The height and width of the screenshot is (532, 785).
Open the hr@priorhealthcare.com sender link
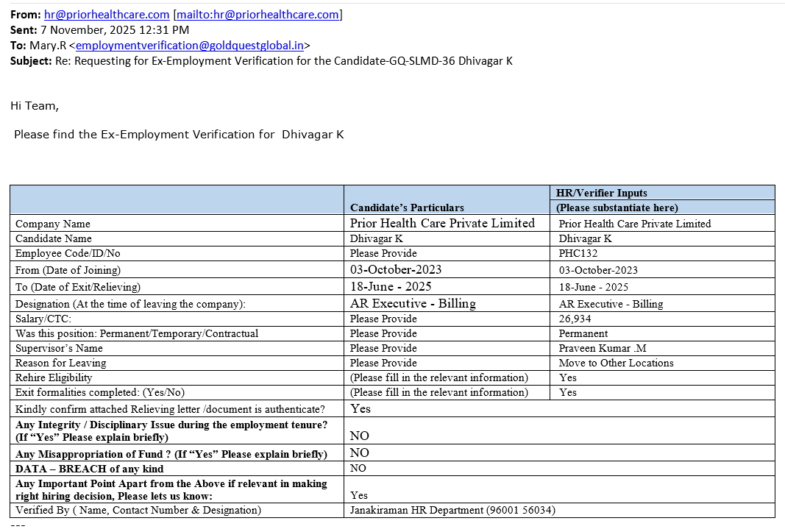click(x=107, y=15)
